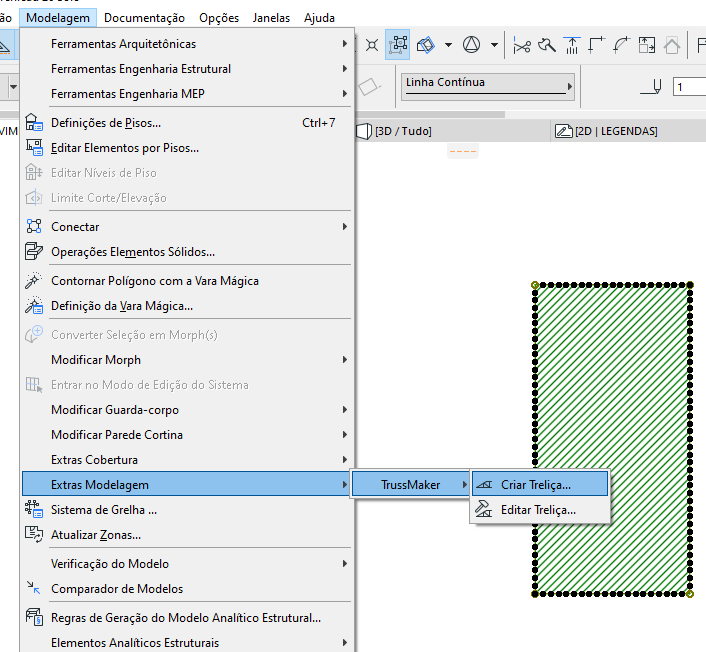The width and height of the screenshot is (706, 652).
Task: Click the pen number input field
Action: pos(689,86)
